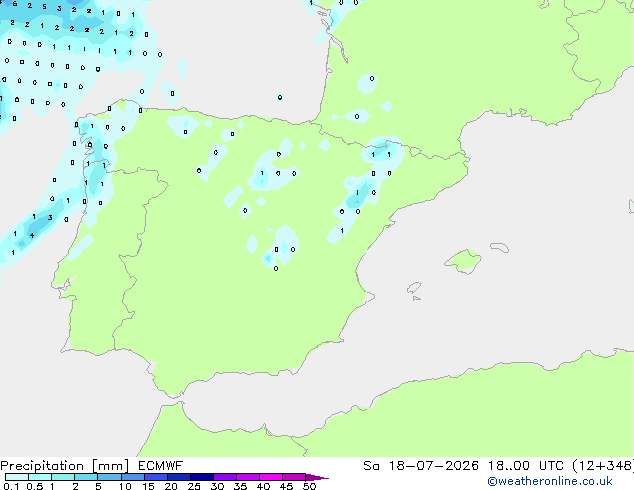Click the 30–35 mm purple legend swatch
Image resolution: width=634 pixels, height=490 pixels.
224,477
